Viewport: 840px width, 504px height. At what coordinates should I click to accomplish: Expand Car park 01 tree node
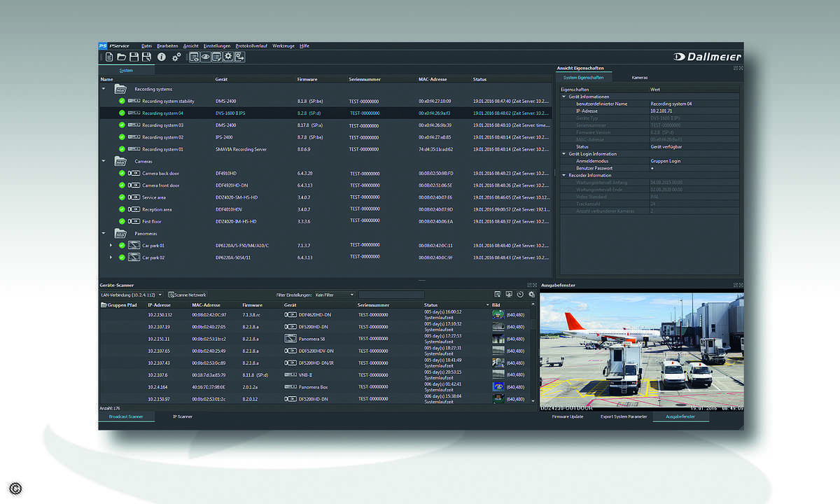click(111, 246)
